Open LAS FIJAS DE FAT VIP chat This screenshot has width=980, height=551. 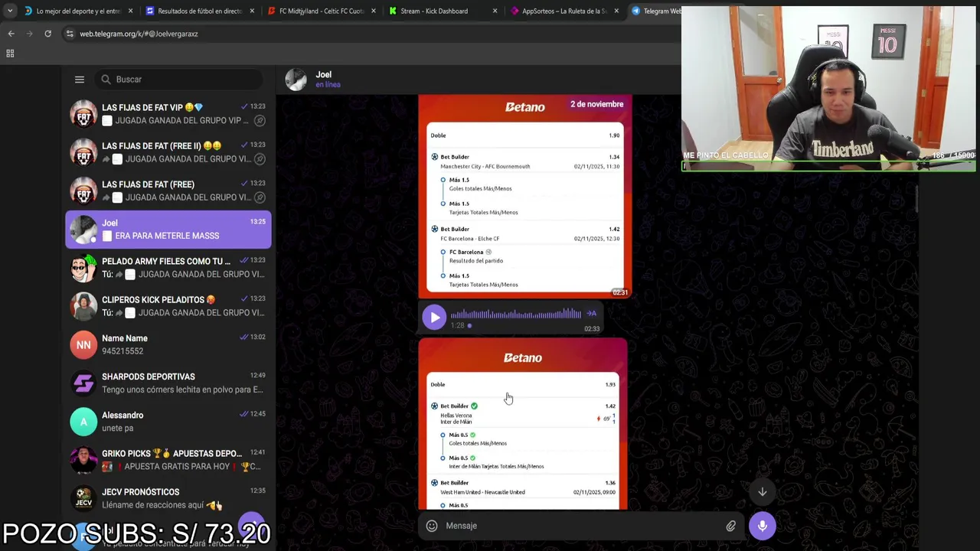tap(168, 114)
